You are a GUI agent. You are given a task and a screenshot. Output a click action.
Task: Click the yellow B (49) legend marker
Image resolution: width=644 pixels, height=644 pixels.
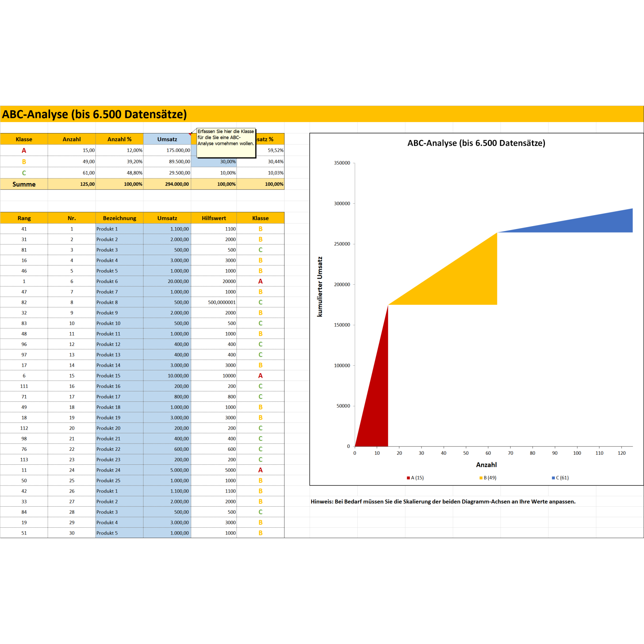[481, 478]
